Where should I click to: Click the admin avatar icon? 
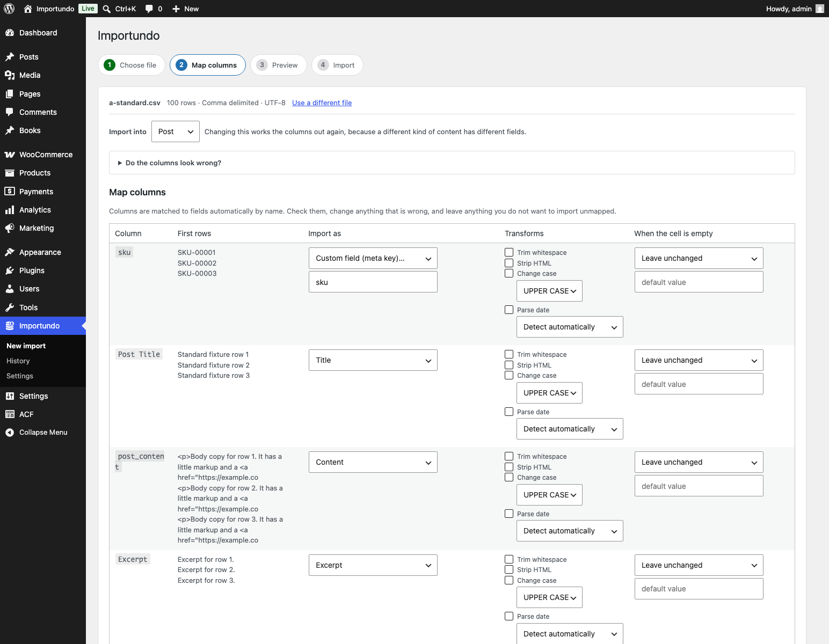820,9
